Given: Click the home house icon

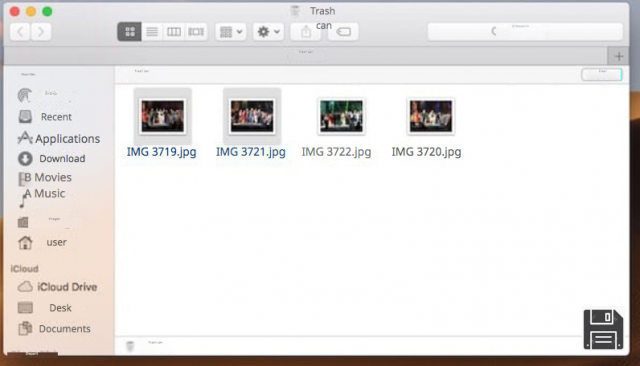Looking at the screenshot, I should point(25,242).
